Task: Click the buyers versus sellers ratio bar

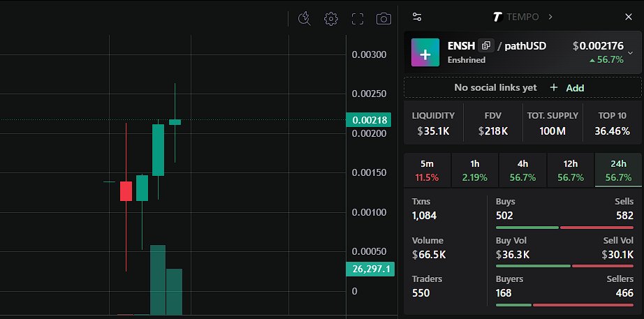Action: (565, 304)
